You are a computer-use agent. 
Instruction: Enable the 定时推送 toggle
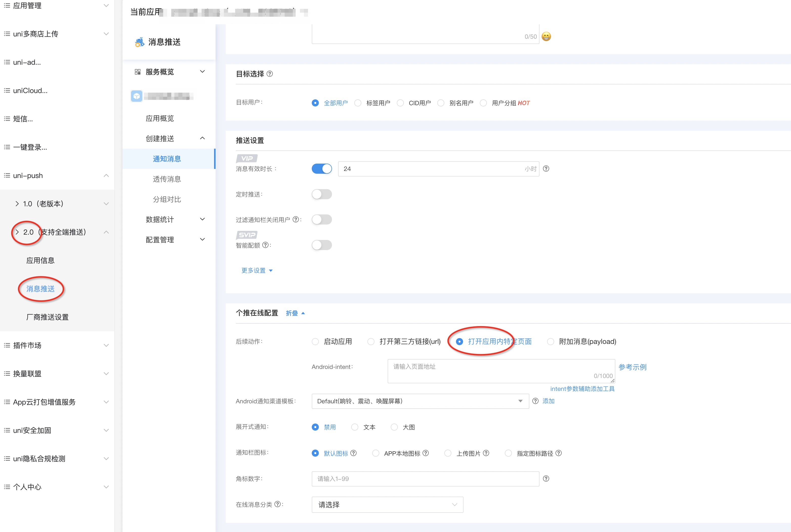point(322,194)
